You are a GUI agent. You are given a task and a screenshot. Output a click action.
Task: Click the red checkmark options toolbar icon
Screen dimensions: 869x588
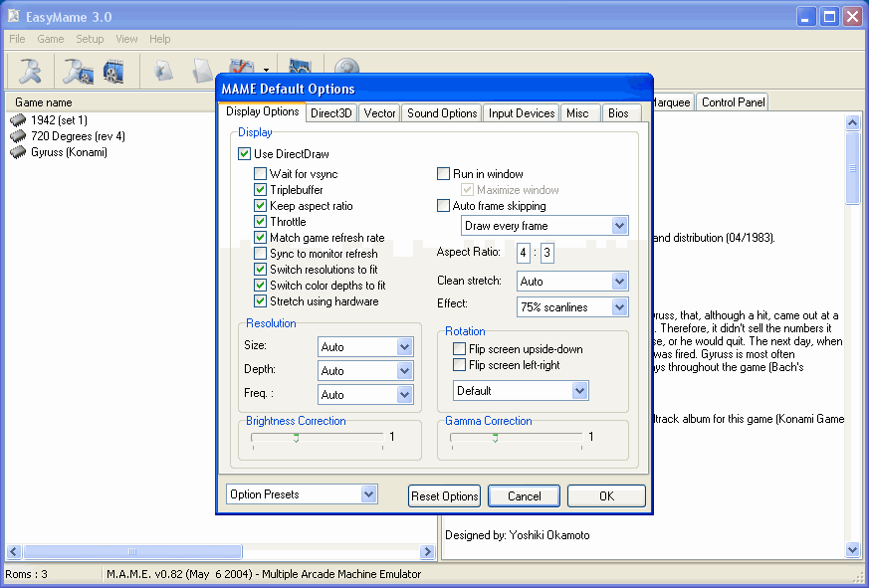(x=242, y=67)
